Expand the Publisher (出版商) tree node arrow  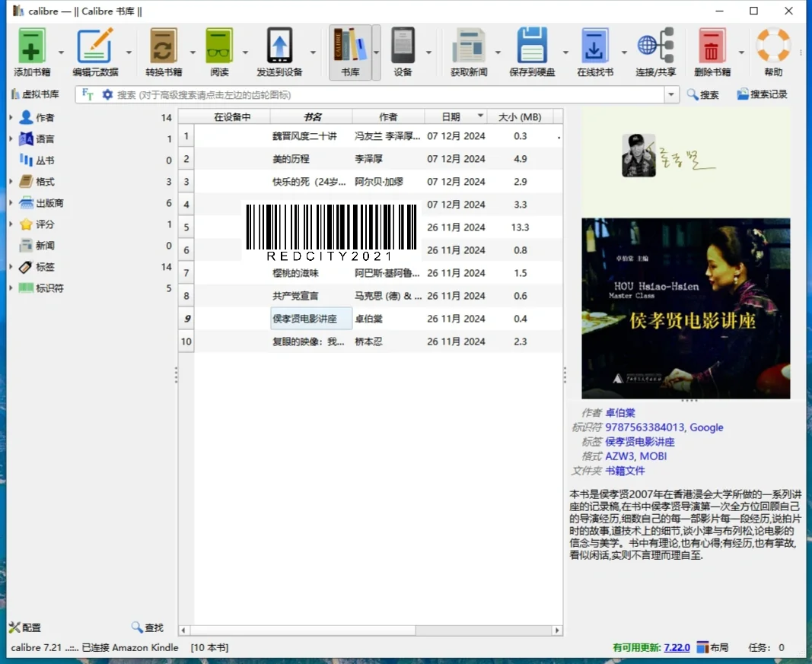click(x=11, y=203)
